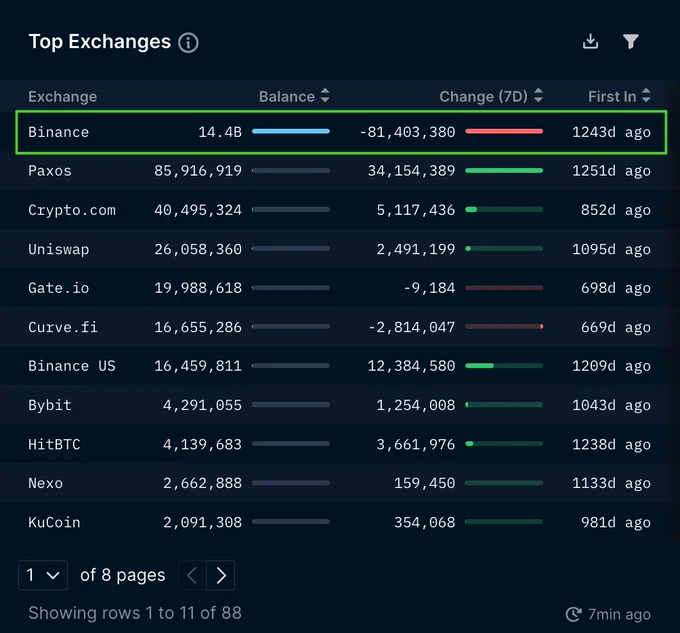Select the Crypto.com exchange name
680x633 pixels.
point(72,210)
